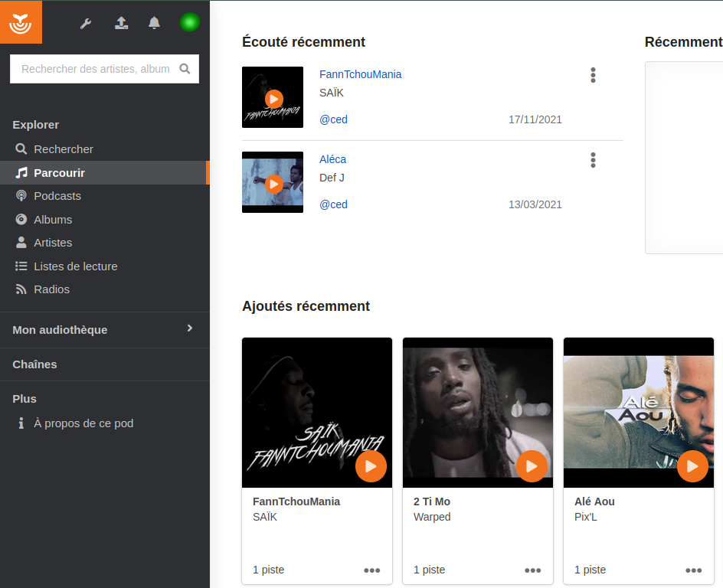Open the Alé Aou album cover
The image size is (723, 588).
coord(639,413)
